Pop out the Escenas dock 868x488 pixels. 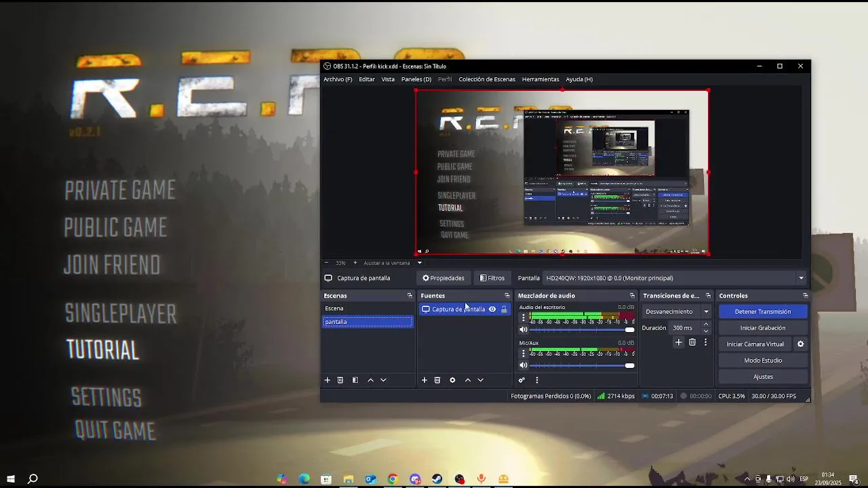coord(410,296)
